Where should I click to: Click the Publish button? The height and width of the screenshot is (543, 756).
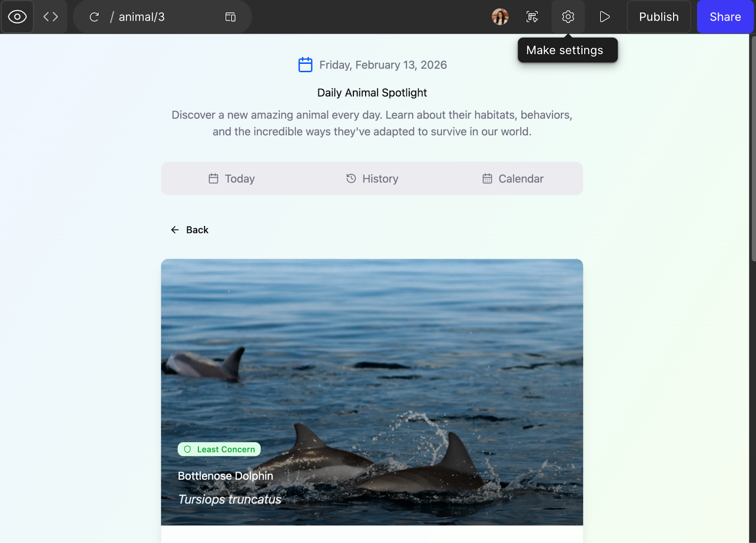(x=658, y=17)
